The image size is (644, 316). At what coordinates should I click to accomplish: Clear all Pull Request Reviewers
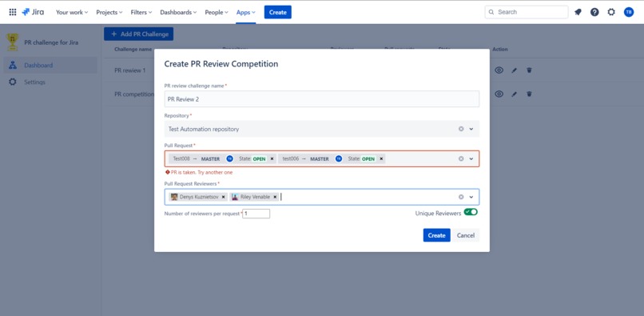(461, 197)
